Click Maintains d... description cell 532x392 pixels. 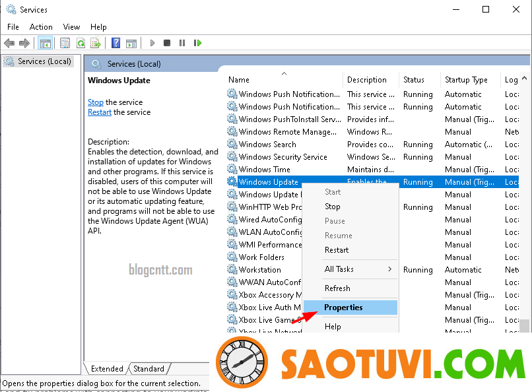(x=370, y=169)
